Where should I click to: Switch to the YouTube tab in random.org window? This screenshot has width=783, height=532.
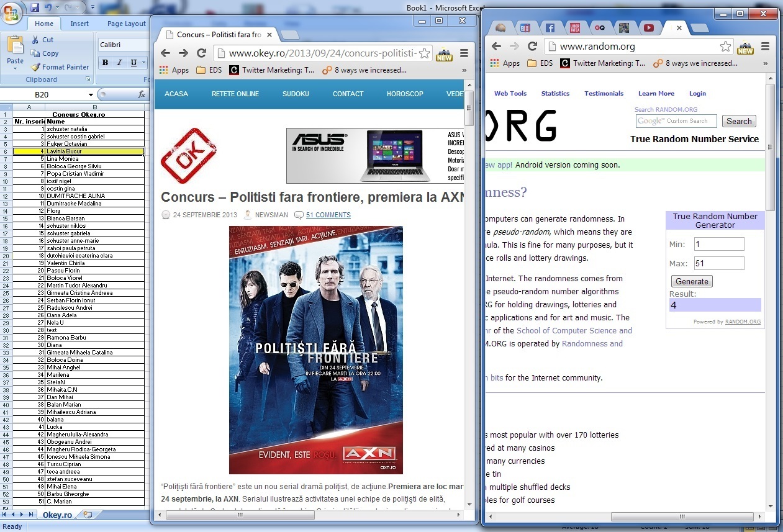click(648, 28)
